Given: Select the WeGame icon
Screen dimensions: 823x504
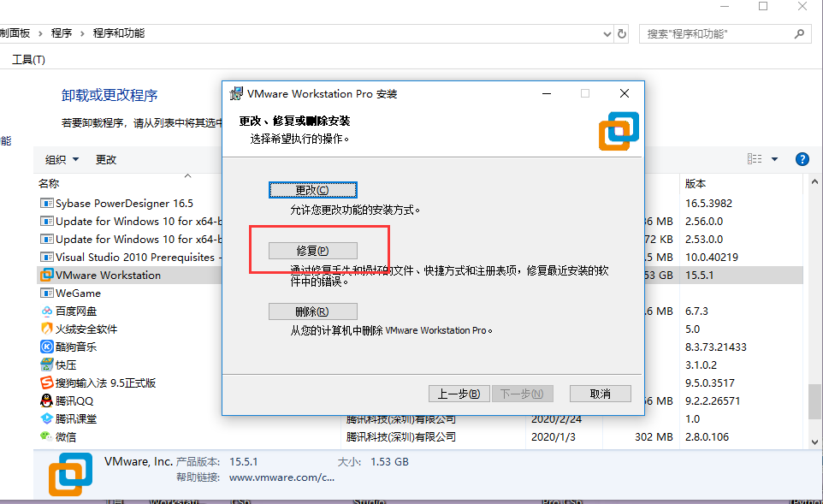Looking at the screenshot, I should click(49, 292).
